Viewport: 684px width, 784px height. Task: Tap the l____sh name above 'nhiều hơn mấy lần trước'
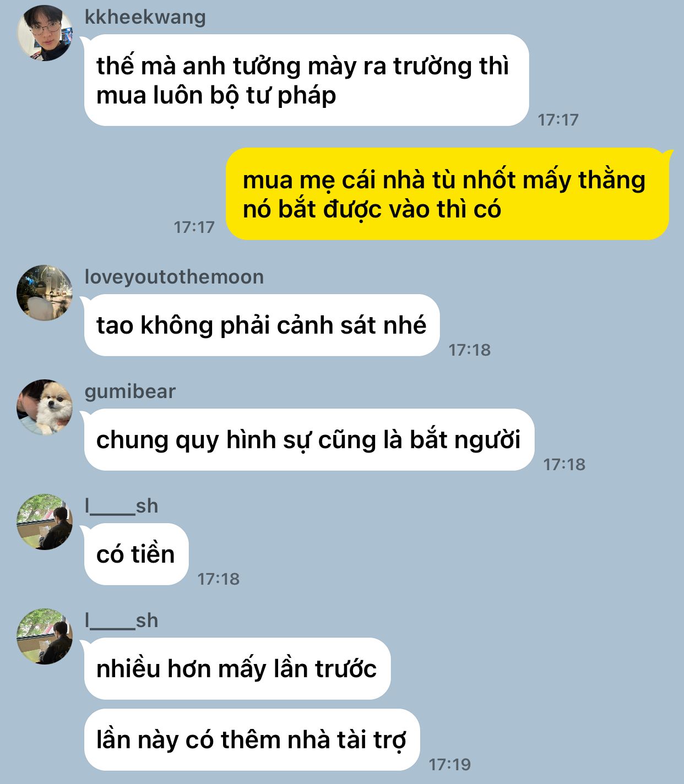tap(122, 620)
